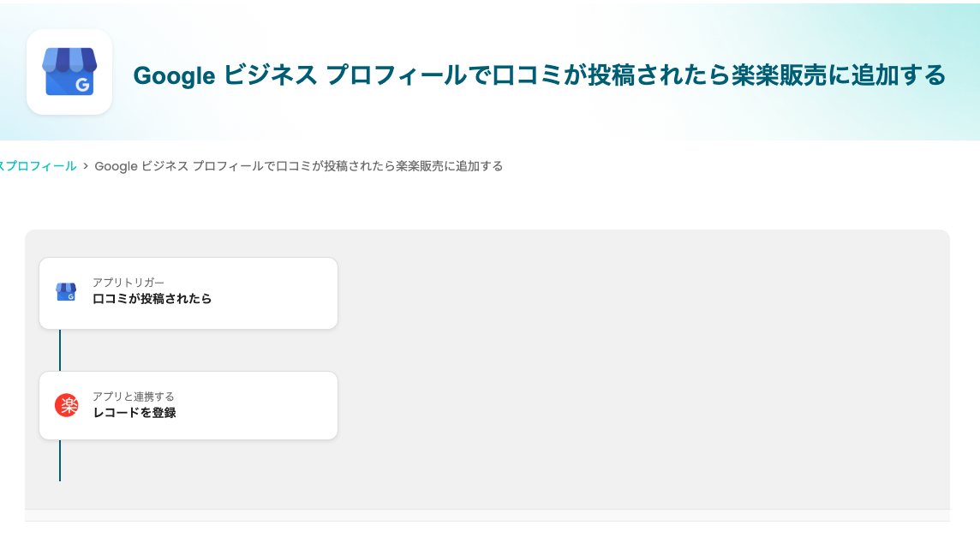The width and height of the screenshot is (980, 537).
Task: Select the 口コミが投稿されたら step title
Action: [x=152, y=299]
